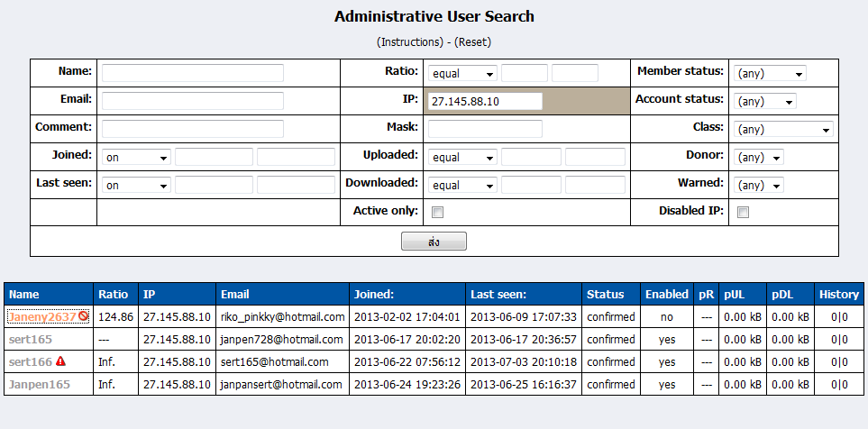Click the Enabled column header
Image resolution: width=868 pixels, height=429 pixels.
coord(666,295)
